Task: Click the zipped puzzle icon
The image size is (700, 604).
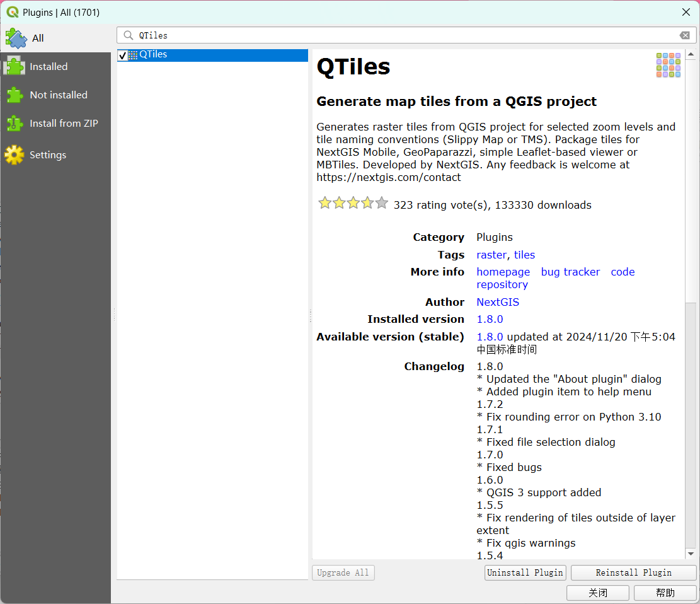Action: point(14,124)
